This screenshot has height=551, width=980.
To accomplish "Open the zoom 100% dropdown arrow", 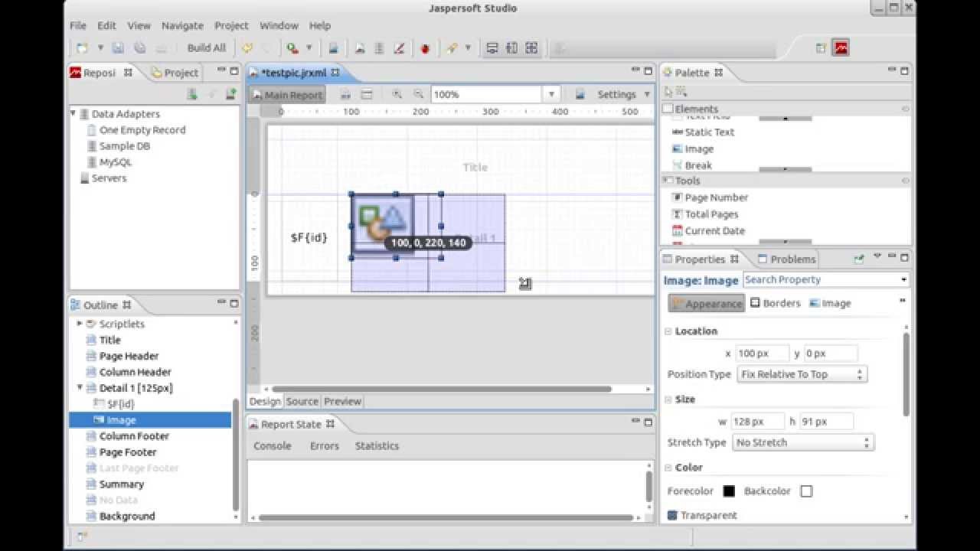I will point(551,95).
